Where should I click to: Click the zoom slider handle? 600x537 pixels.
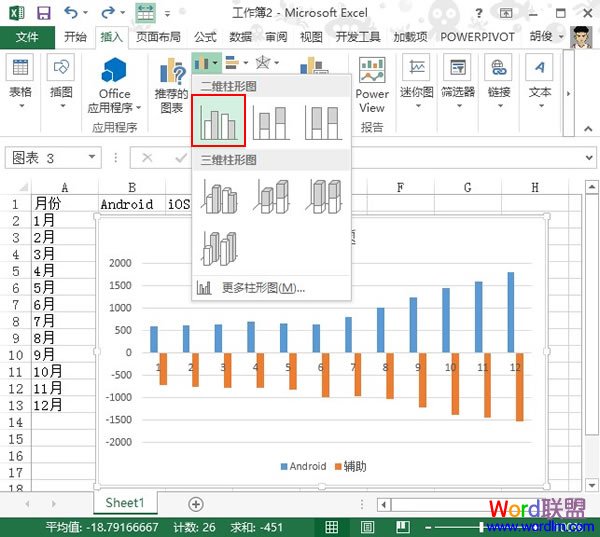tap(481, 527)
